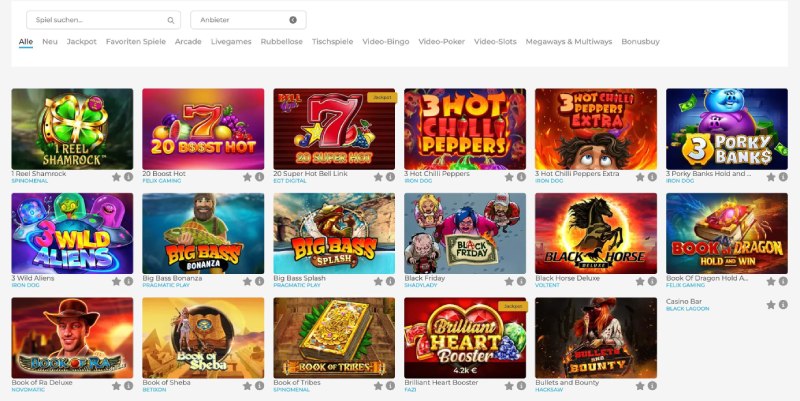Click PRAGMATIC PLAY under Big Bass Splash
Image resolution: width=800 pixels, height=401 pixels.
(297, 286)
